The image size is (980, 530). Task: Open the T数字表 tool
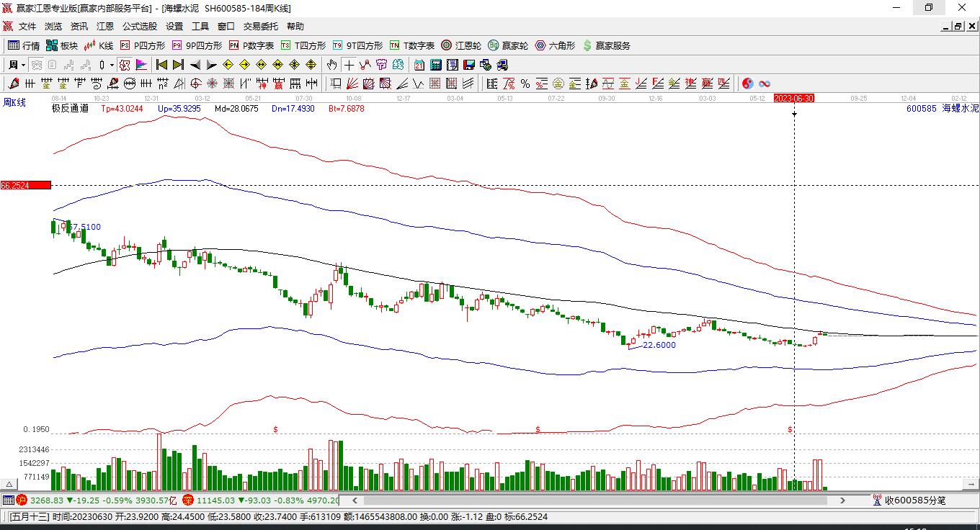click(412, 45)
